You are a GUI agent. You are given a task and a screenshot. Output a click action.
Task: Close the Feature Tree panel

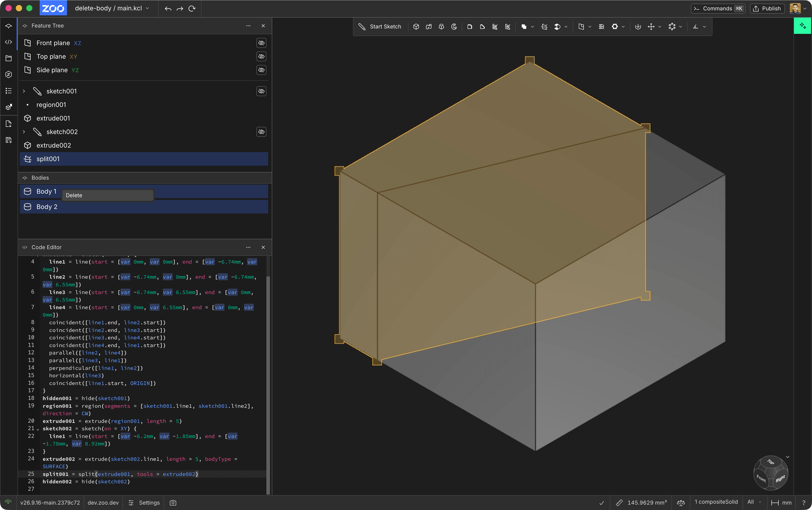[x=263, y=26]
